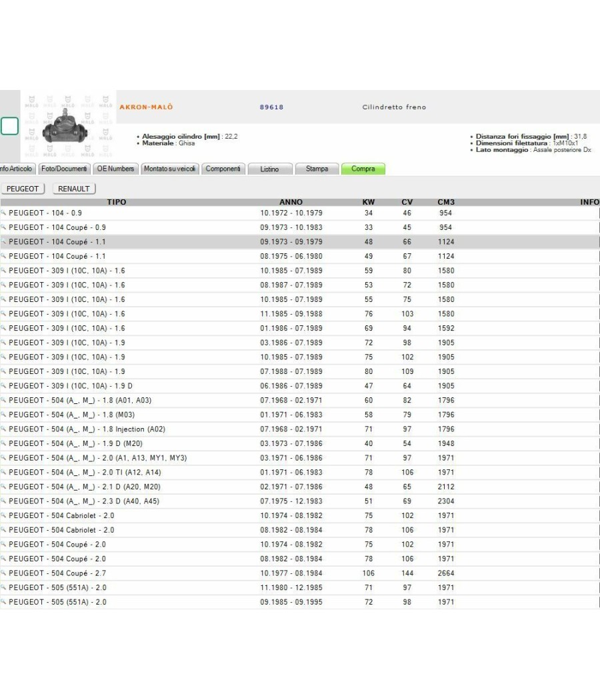Click the displacement value 2304

(x=446, y=501)
